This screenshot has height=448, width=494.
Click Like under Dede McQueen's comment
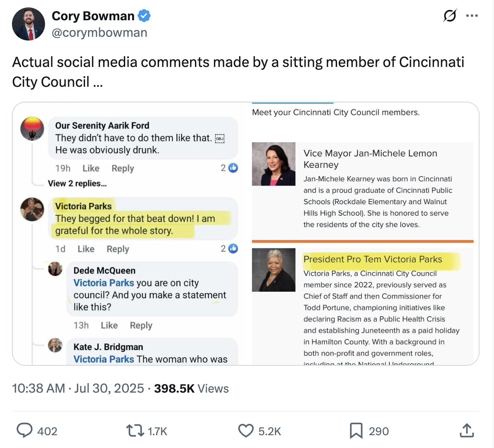[x=109, y=326]
